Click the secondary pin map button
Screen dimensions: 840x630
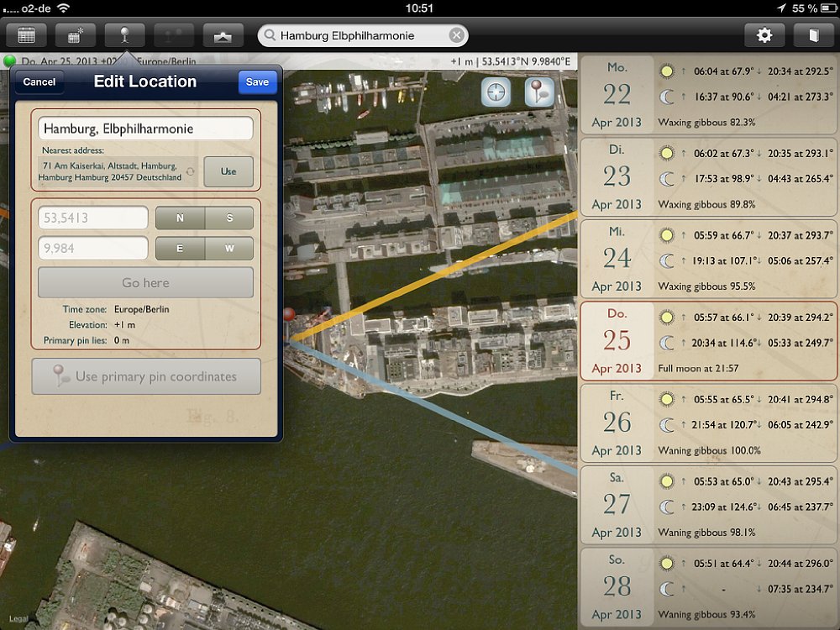tap(538, 92)
